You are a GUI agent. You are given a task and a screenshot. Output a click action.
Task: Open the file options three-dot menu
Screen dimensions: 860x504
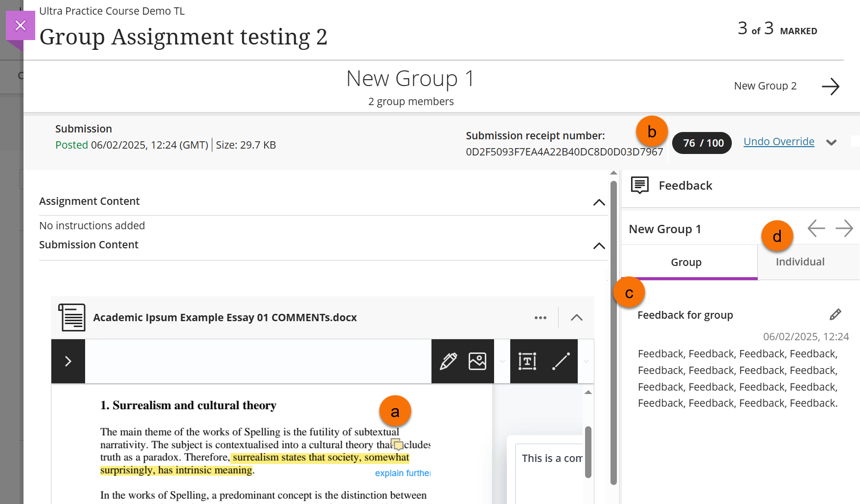(x=540, y=318)
